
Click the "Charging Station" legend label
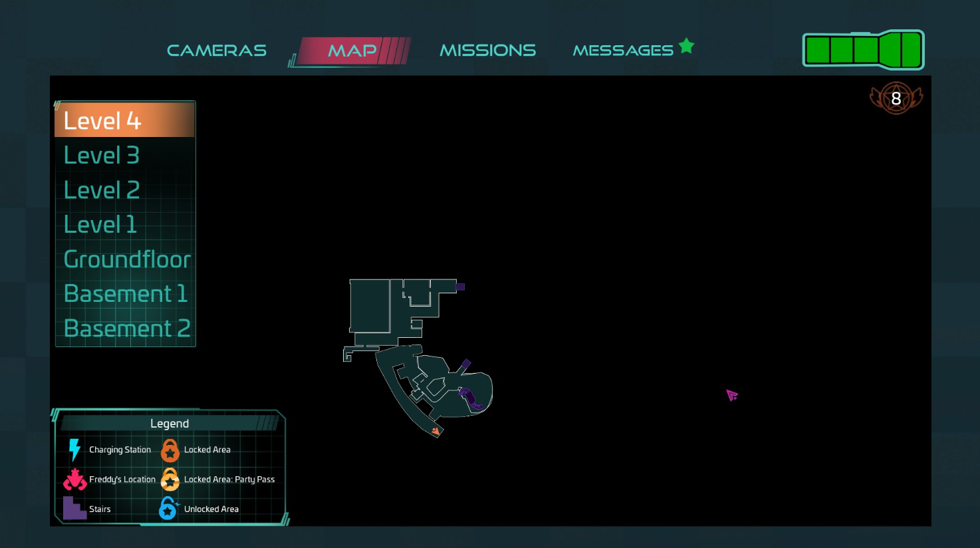120,450
